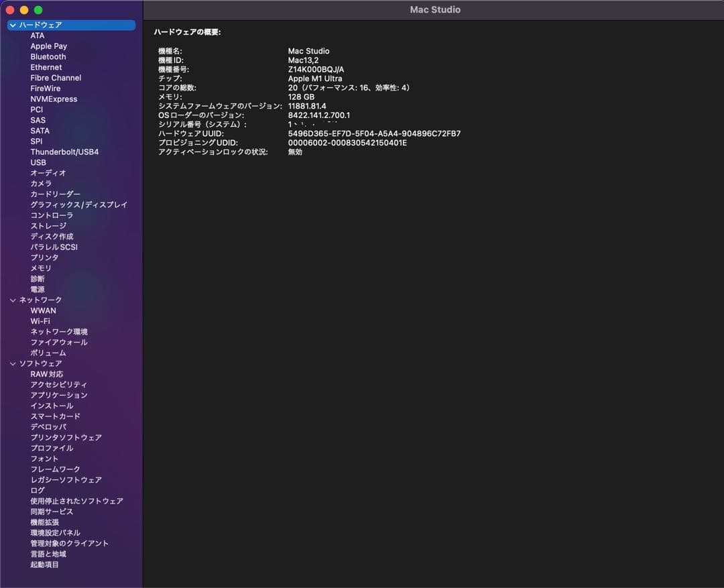The width and height of the screenshot is (724, 588).
Task: Click the green zoom window button
Action: pyautogui.click(x=38, y=10)
